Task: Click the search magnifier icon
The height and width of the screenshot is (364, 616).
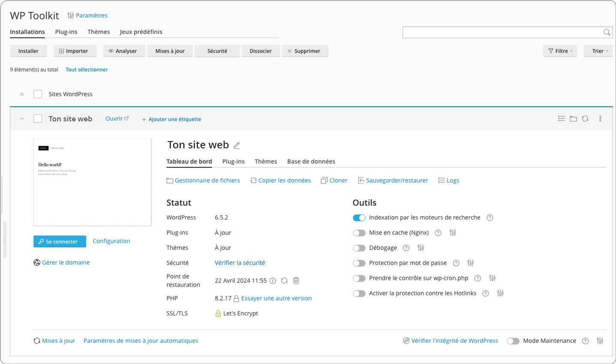Action: [x=607, y=32]
